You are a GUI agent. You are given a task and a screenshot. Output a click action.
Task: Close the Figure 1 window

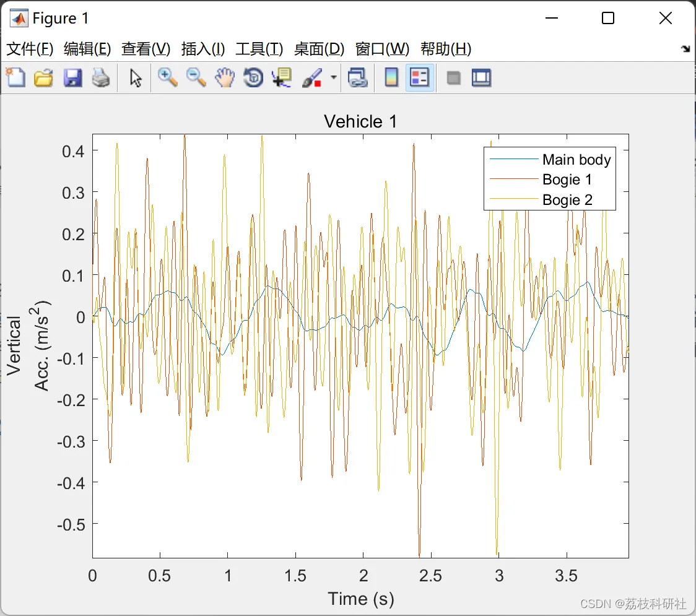[x=666, y=18]
